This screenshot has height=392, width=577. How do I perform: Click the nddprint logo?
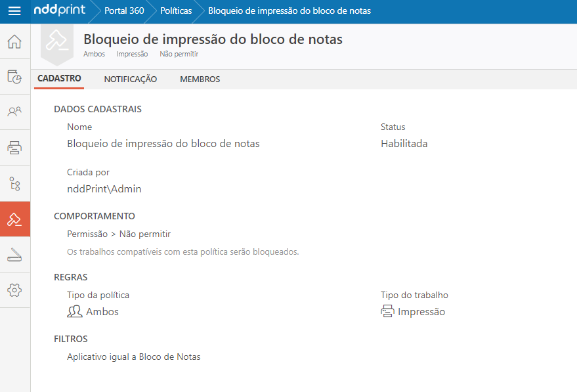click(x=60, y=11)
